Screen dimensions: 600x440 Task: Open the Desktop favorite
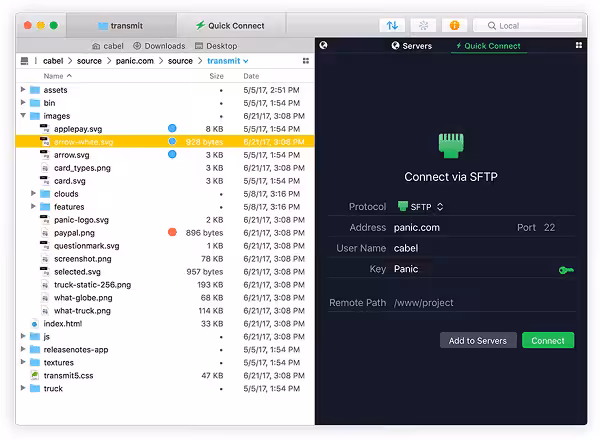point(216,46)
